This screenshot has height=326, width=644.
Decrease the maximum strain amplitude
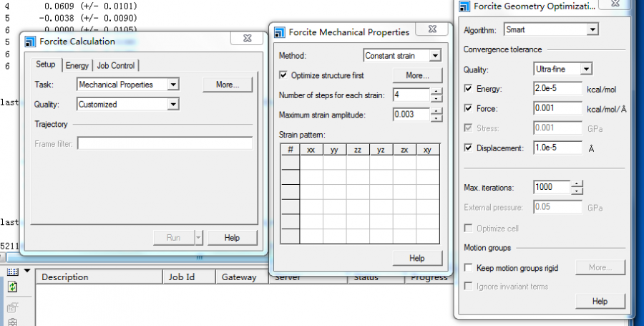tap(436, 118)
